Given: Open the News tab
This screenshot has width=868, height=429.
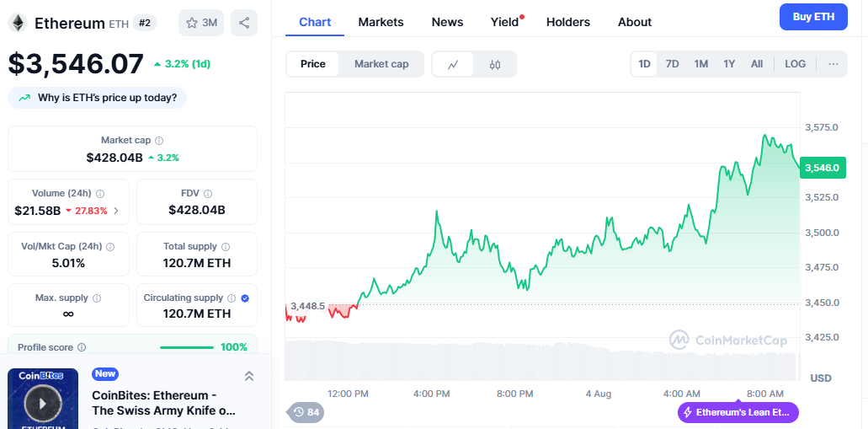Looking at the screenshot, I should pos(447,22).
